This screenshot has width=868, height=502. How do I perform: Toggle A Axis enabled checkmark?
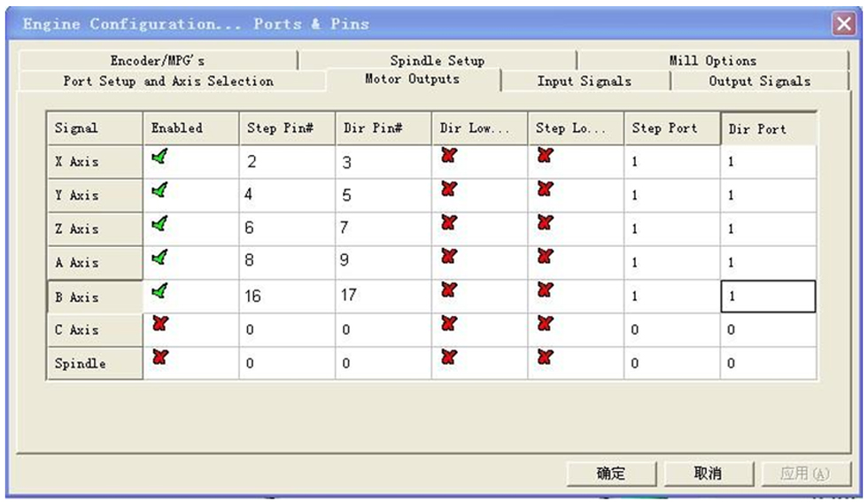pos(159,257)
